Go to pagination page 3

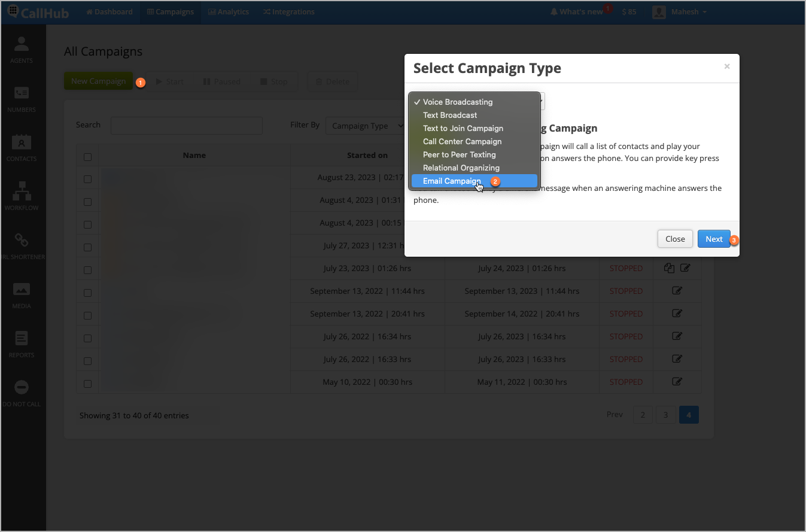pos(665,415)
